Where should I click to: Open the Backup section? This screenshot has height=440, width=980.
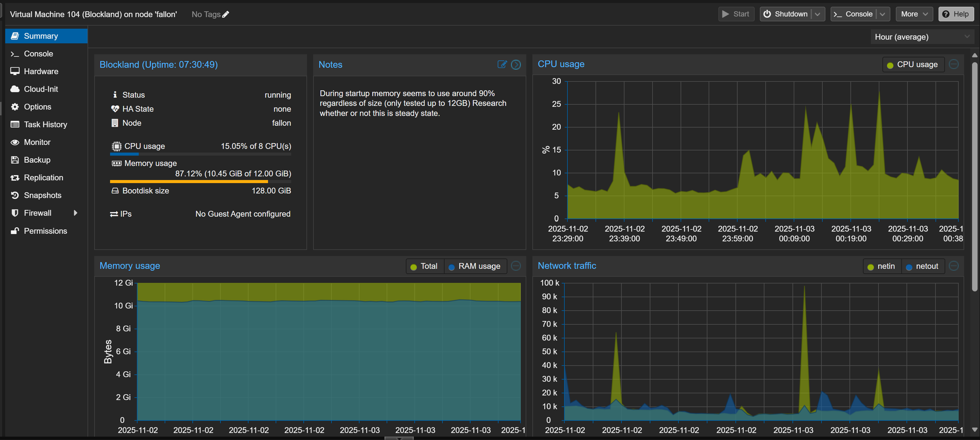[x=37, y=160]
